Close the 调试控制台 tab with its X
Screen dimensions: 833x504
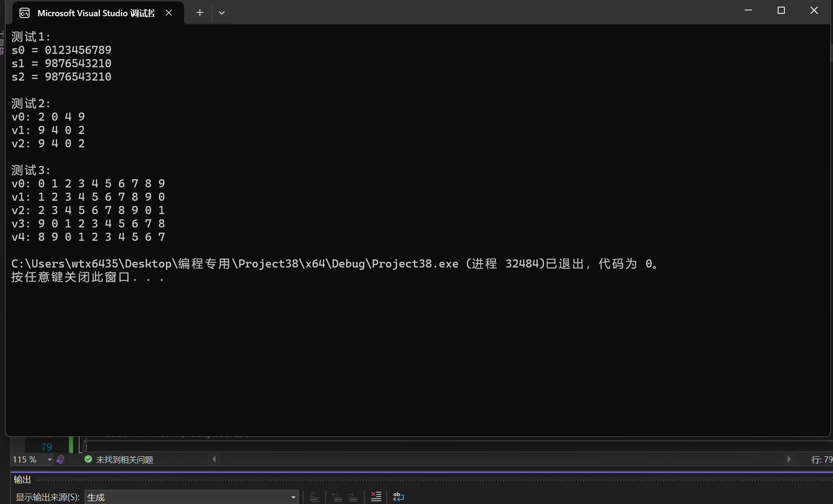(169, 12)
